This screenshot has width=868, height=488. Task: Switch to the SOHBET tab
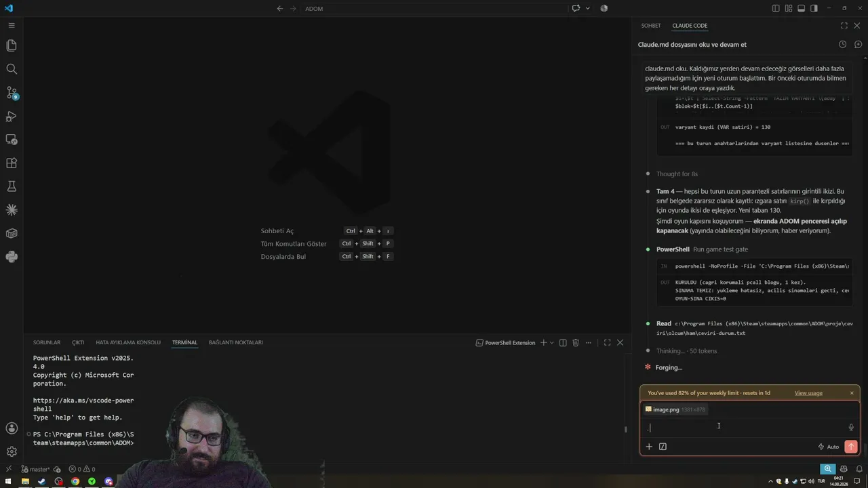tap(651, 26)
